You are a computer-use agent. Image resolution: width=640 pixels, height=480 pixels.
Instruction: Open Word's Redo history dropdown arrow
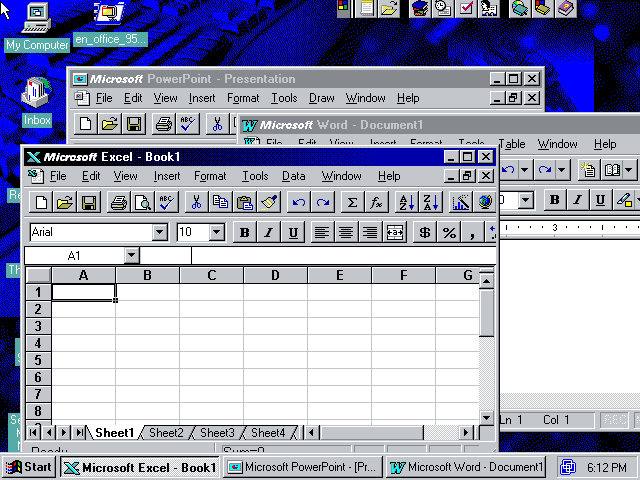(x=562, y=169)
